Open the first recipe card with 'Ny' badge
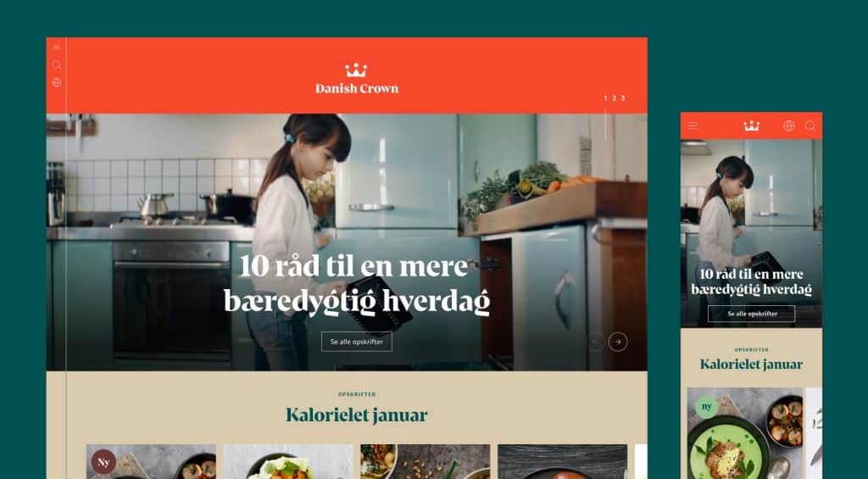This screenshot has width=868, height=479. pos(151,461)
